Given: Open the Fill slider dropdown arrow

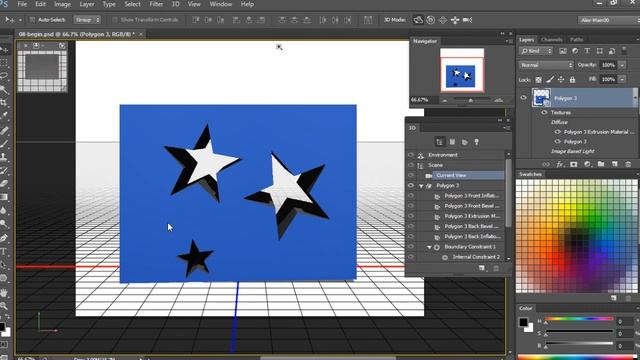Looking at the screenshot, I should pos(622,79).
